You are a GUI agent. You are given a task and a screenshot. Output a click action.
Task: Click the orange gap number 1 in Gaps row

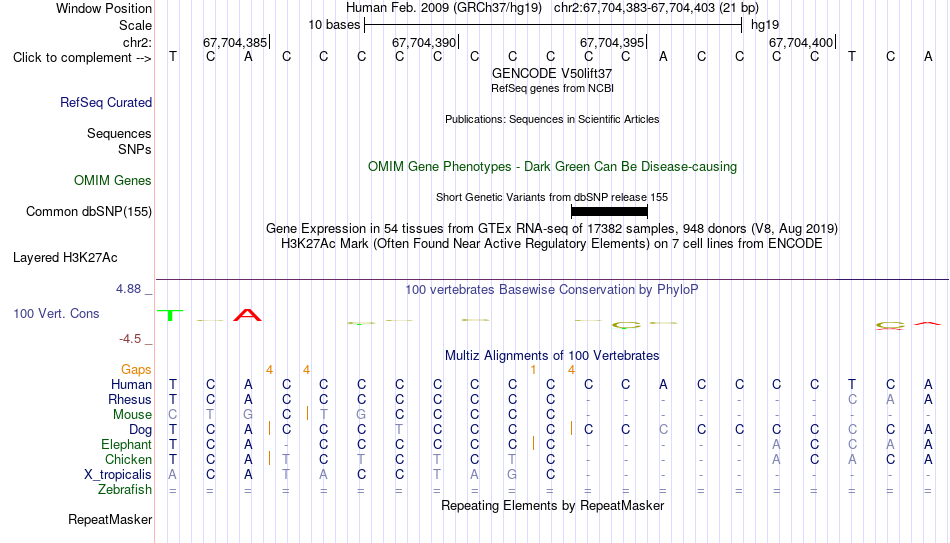pyautogui.click(x=533, y=370)
